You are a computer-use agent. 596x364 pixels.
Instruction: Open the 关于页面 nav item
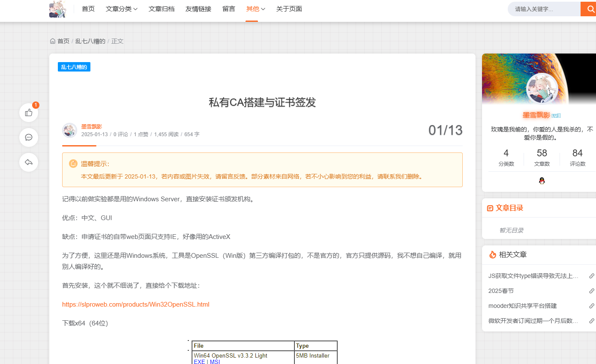tap(289, 9)
